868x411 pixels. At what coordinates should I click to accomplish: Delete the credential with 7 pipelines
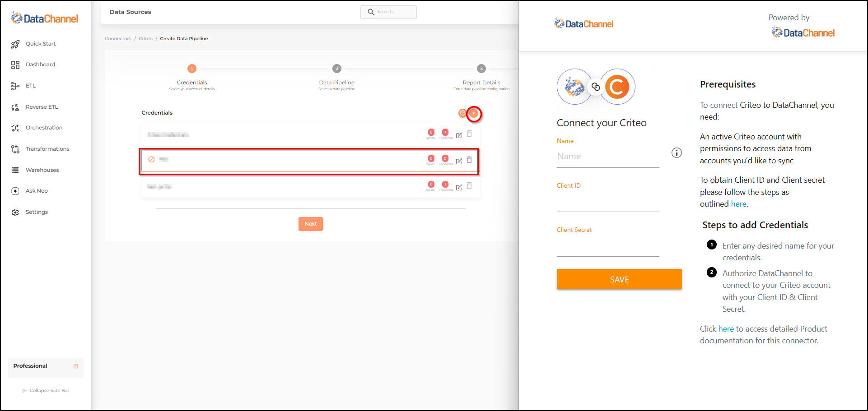(469, 134)
